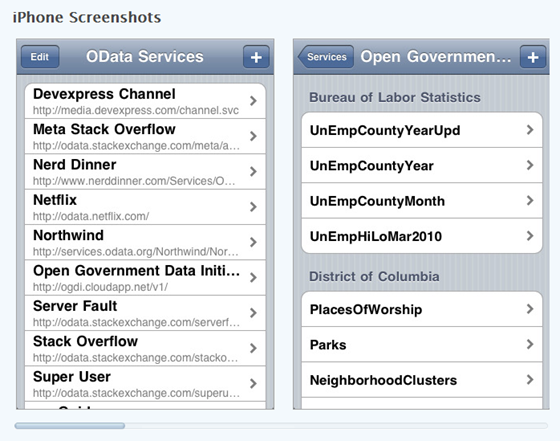Viewport: 560px width, 441px height.
Task: Tap the chevron on Super User row
Action: (x=253, y=384)
